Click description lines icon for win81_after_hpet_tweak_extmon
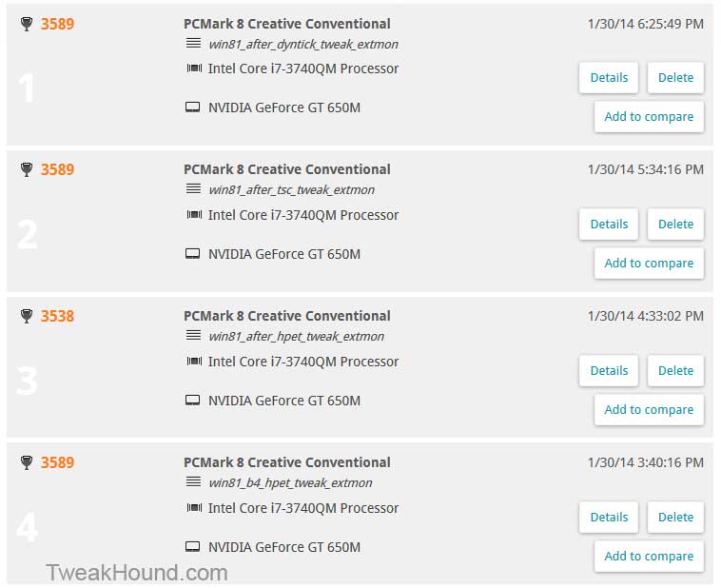 coord(193,336)
